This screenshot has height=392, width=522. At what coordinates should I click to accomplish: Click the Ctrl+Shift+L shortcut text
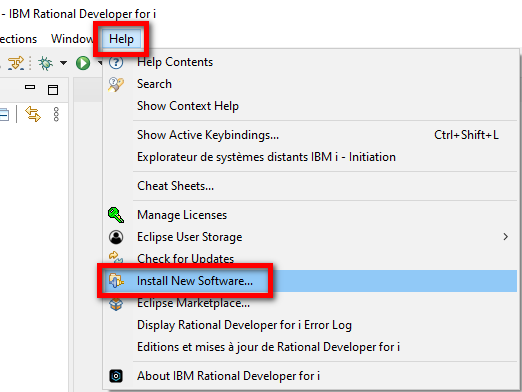[x=466, y=135]
